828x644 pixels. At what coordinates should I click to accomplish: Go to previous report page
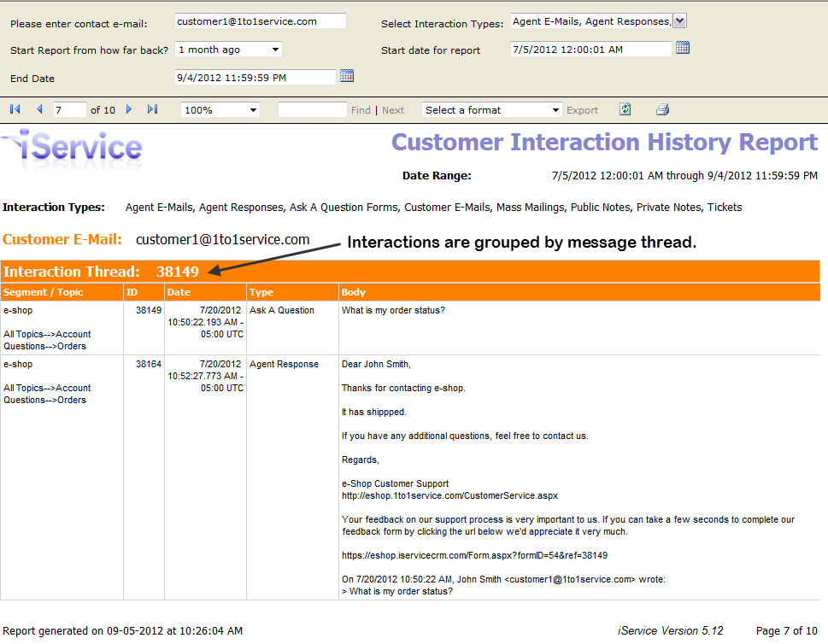(39, 109)
